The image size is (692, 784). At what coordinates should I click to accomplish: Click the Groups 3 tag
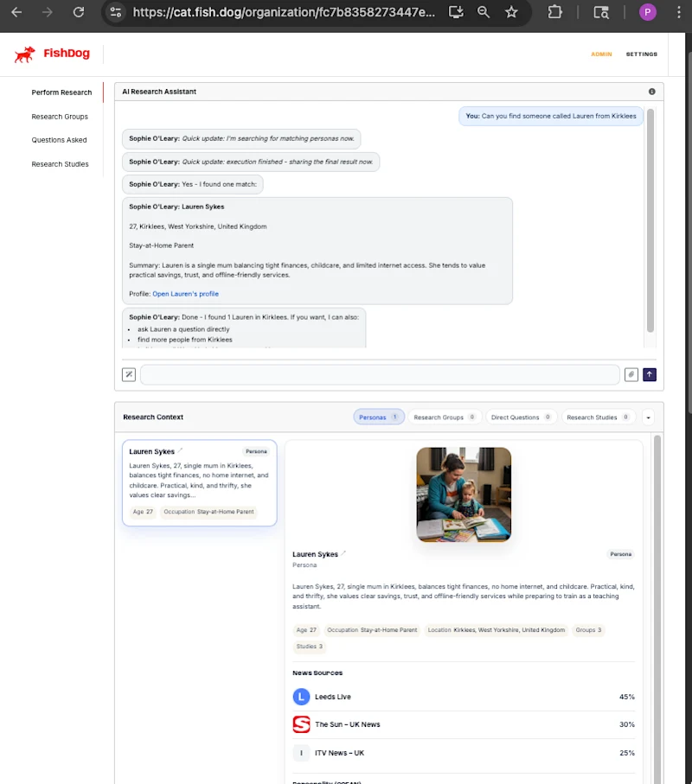588,630
